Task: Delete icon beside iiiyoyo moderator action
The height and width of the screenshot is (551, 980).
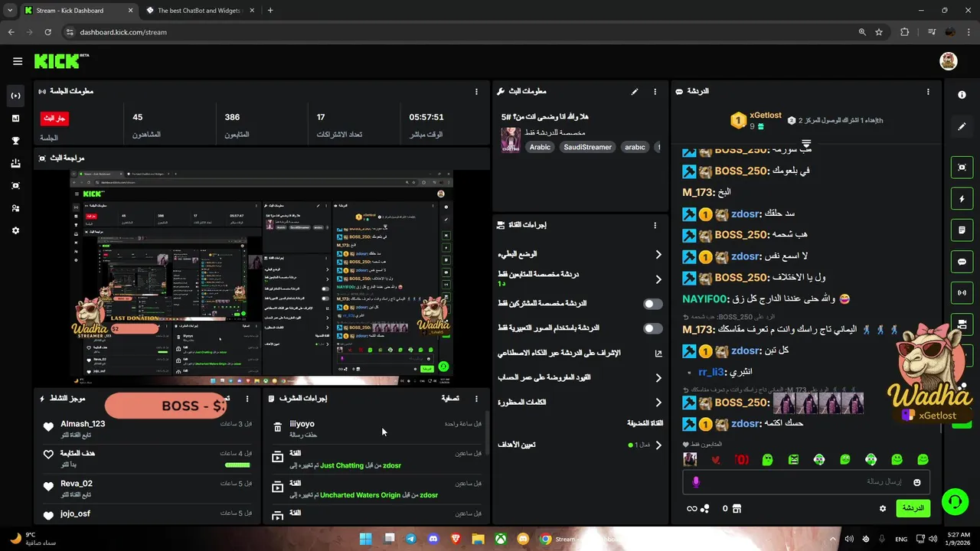Action: click(277, 428)
